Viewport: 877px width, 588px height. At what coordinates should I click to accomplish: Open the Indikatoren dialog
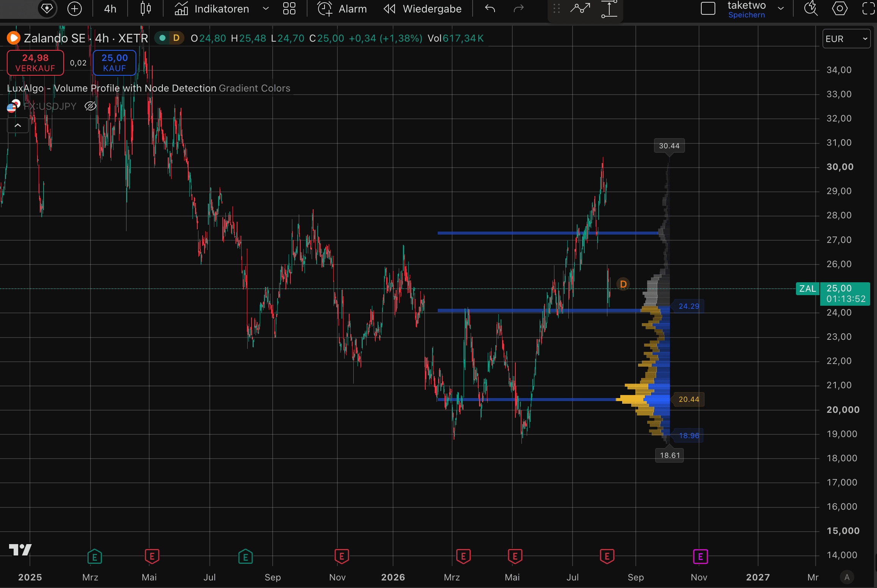coord(212,9)
